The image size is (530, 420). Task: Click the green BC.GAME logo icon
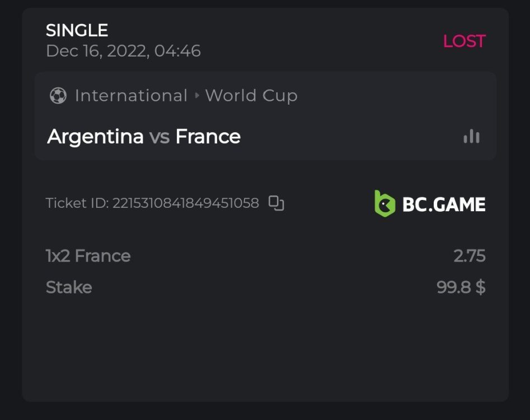(x=384, y=203)
